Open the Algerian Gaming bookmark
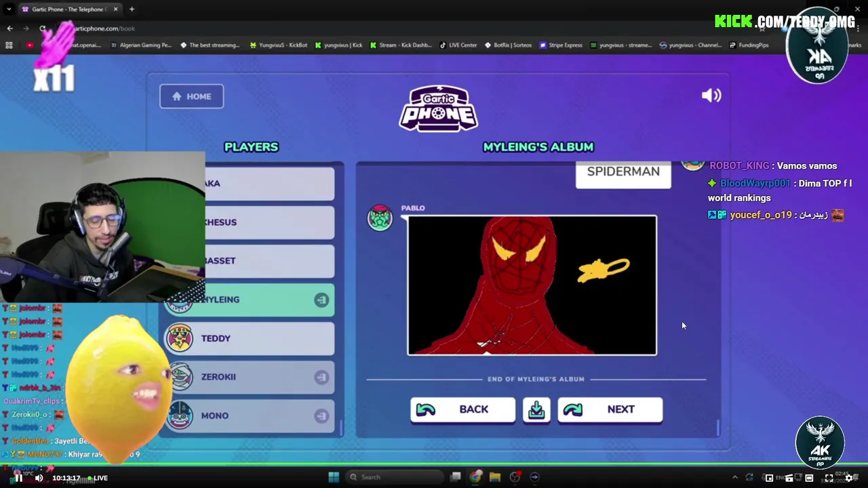This screenshot has height=488, width=868. [x=141, y=45]
